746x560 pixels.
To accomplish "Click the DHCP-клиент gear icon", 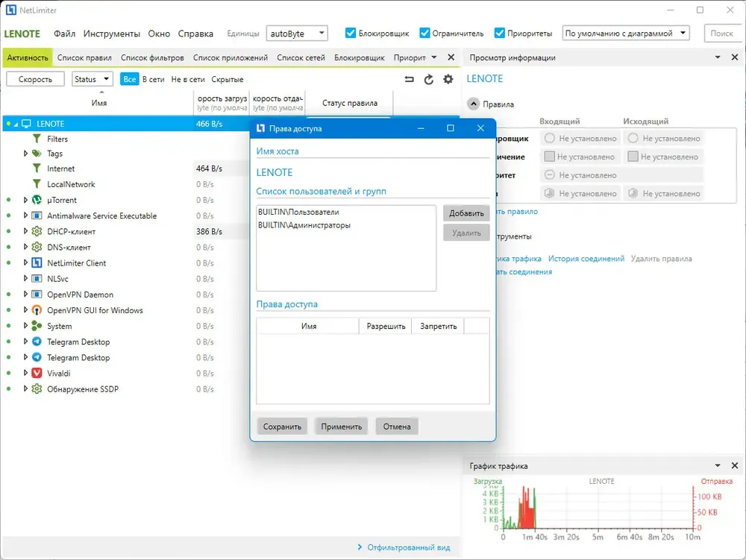I will (37, 231).
